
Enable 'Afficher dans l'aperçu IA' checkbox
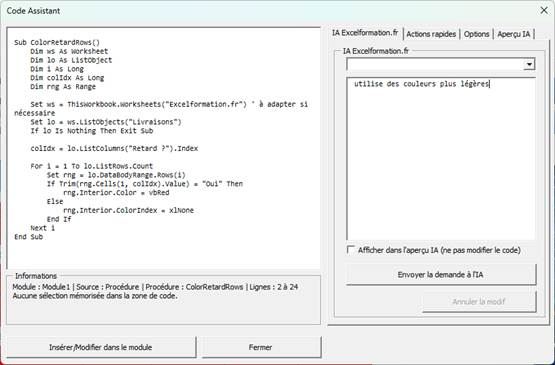coord(350,250)
